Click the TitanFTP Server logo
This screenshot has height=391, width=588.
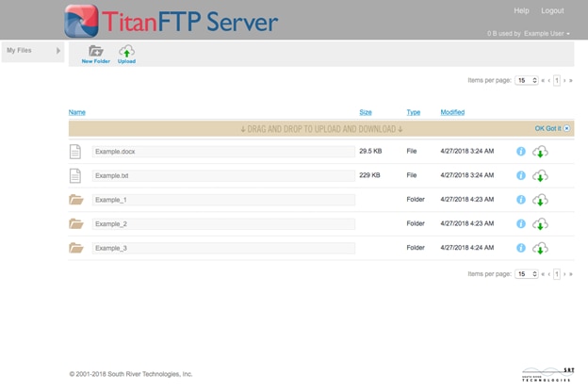coord(171,22)
